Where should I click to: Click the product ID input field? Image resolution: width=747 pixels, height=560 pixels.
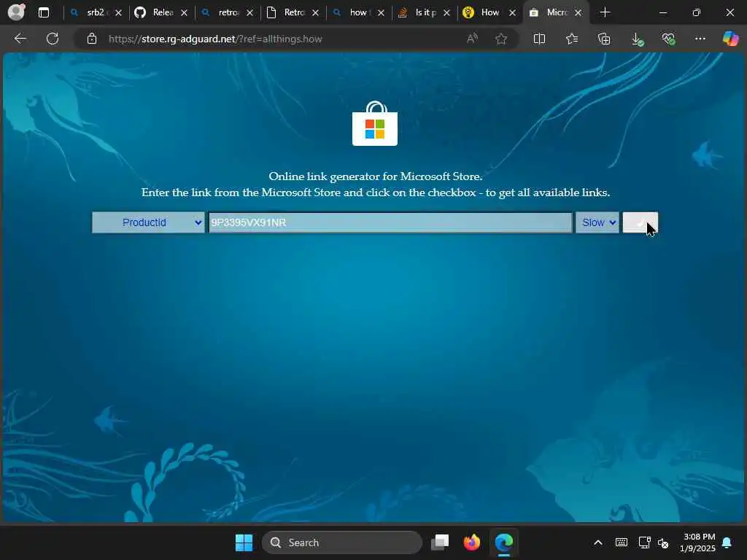tap(390, 222)
